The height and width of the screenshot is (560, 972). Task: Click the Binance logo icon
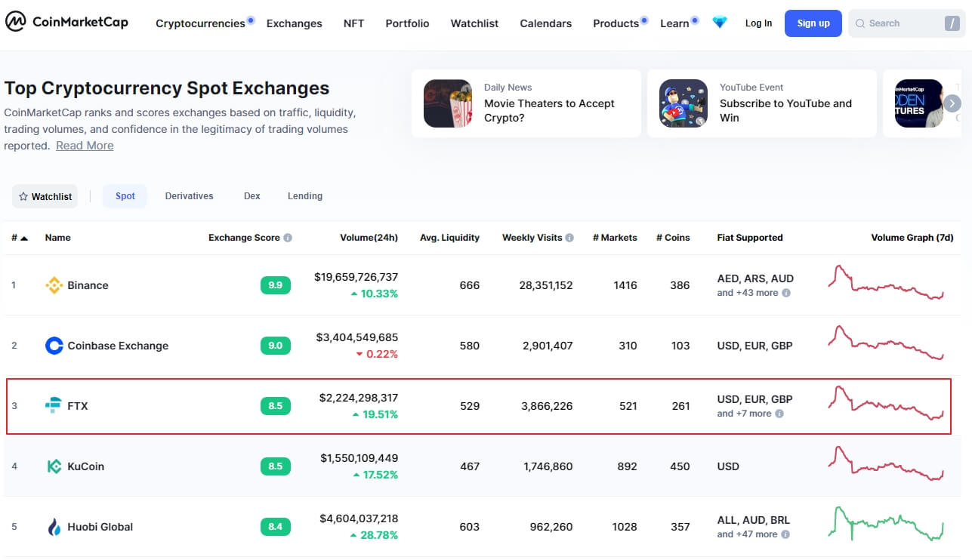(x=54, y=285)
